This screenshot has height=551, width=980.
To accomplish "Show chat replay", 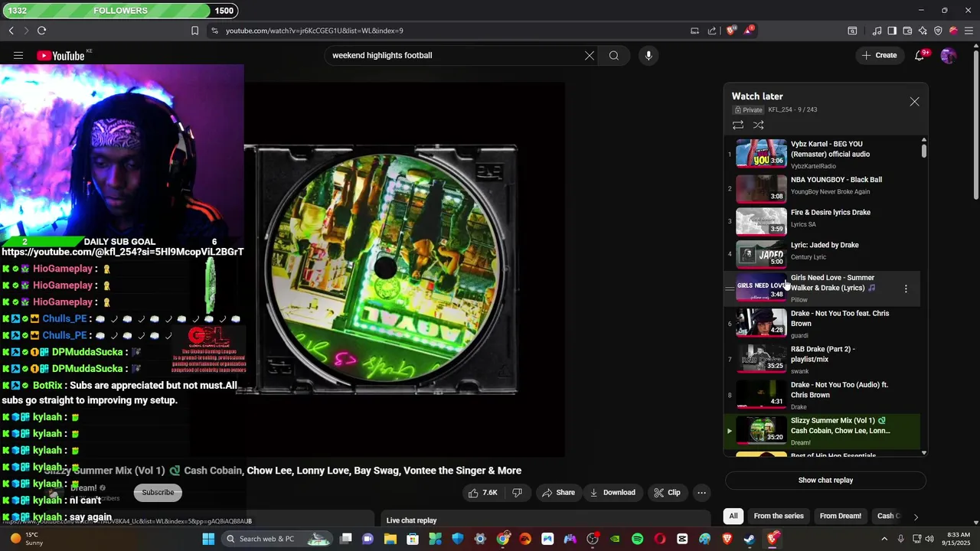I will click(825, 481).
